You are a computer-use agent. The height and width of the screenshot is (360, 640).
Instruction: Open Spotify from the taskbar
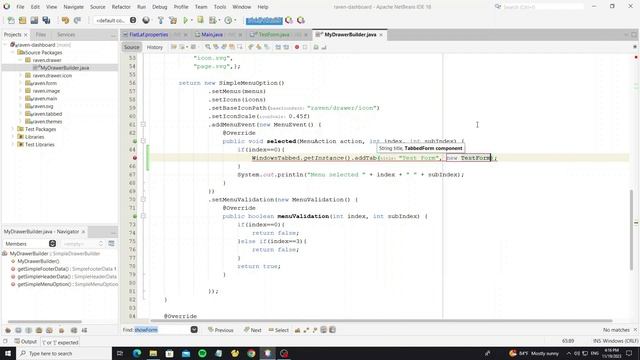tap(202, 353)
